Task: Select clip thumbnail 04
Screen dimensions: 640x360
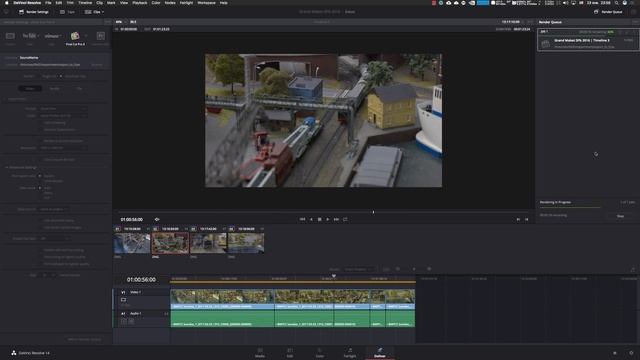Action: click(246, 243)
